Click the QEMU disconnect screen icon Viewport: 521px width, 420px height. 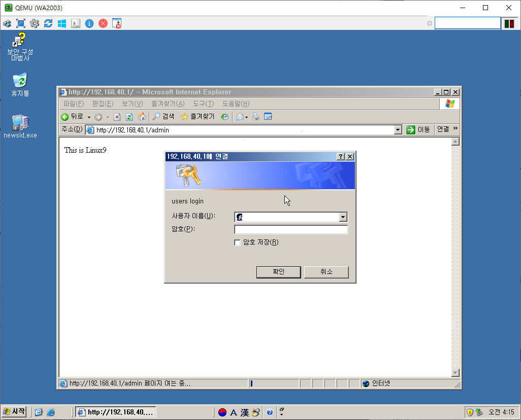click(117, 23)
